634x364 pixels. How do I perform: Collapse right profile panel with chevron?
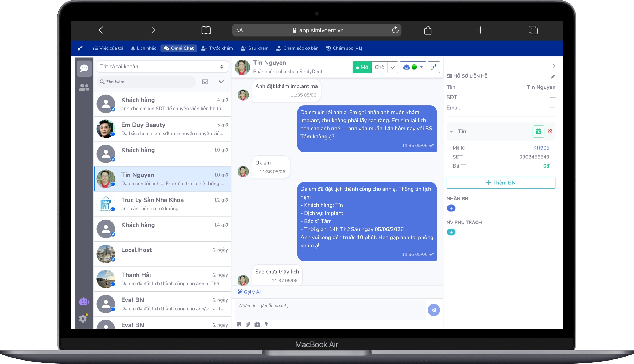[x=554, y=66]
